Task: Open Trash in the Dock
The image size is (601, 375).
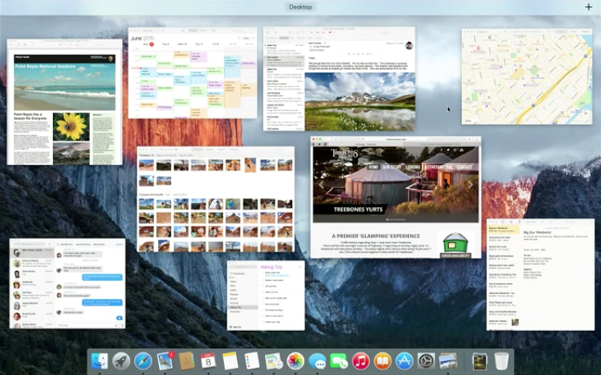Action: coord(501,361)
